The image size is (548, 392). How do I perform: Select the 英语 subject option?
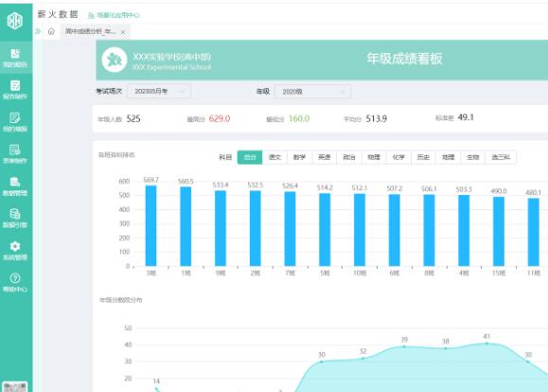tap(325, 157)
